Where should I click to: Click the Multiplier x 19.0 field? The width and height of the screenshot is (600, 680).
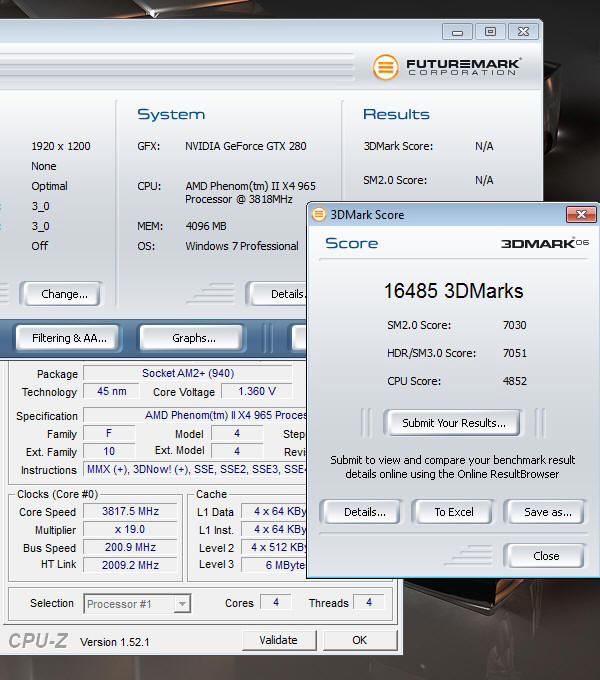(x=130, y=530)
